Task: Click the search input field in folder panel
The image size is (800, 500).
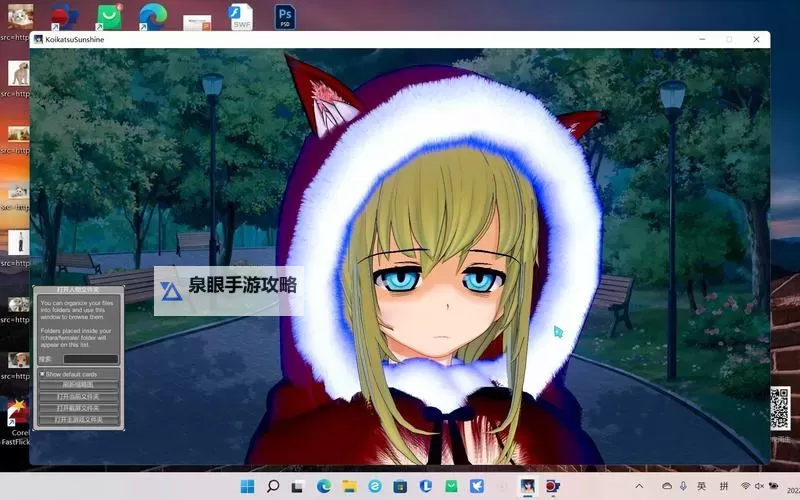Action: 90,359
